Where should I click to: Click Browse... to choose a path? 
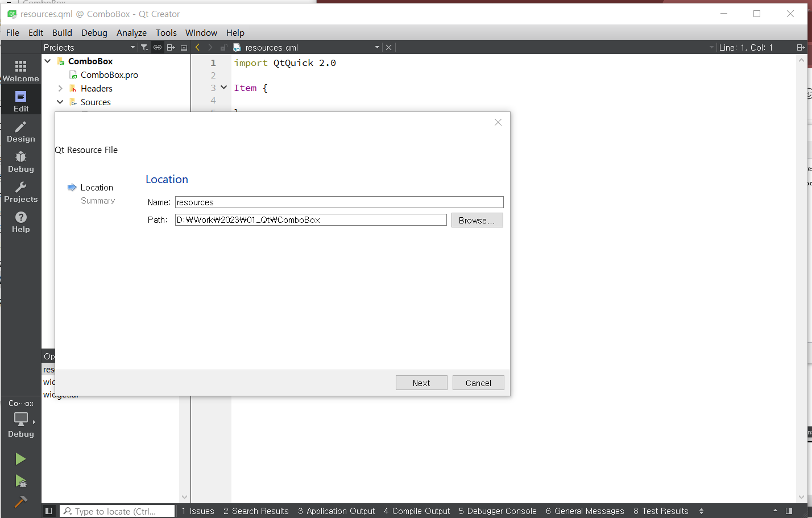pyautogui.click(x=477, y=220)
